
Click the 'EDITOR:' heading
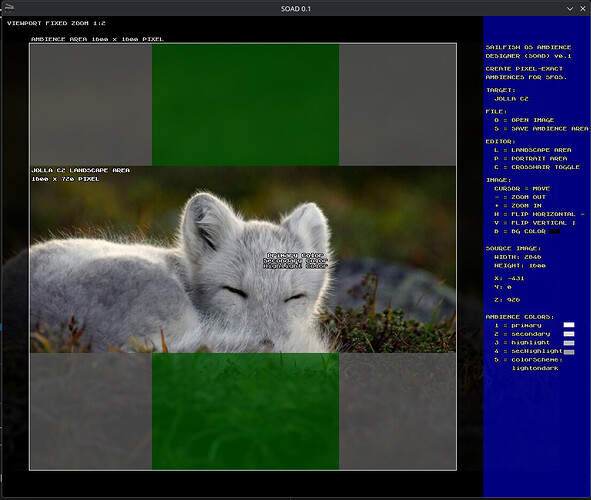click(501, 141)
